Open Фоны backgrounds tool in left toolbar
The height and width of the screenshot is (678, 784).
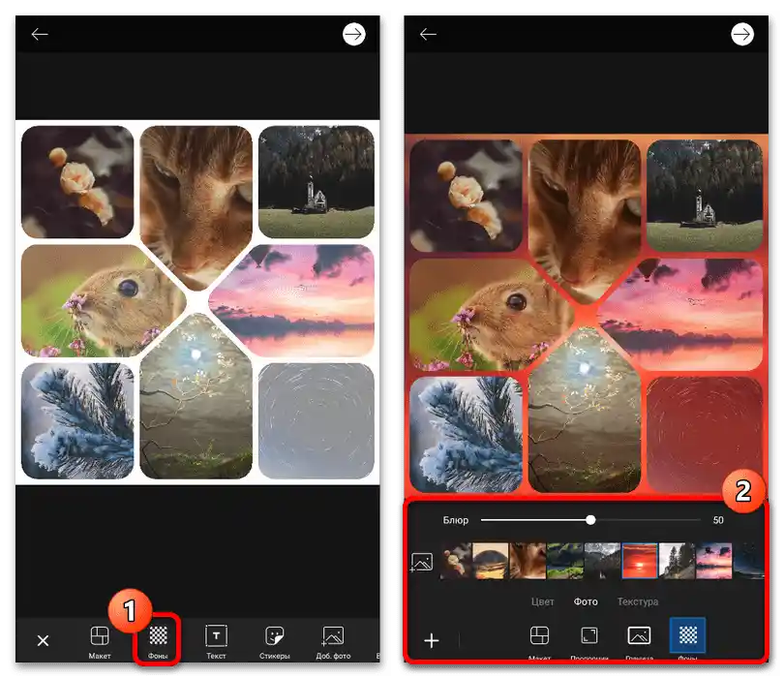[158, 641]
